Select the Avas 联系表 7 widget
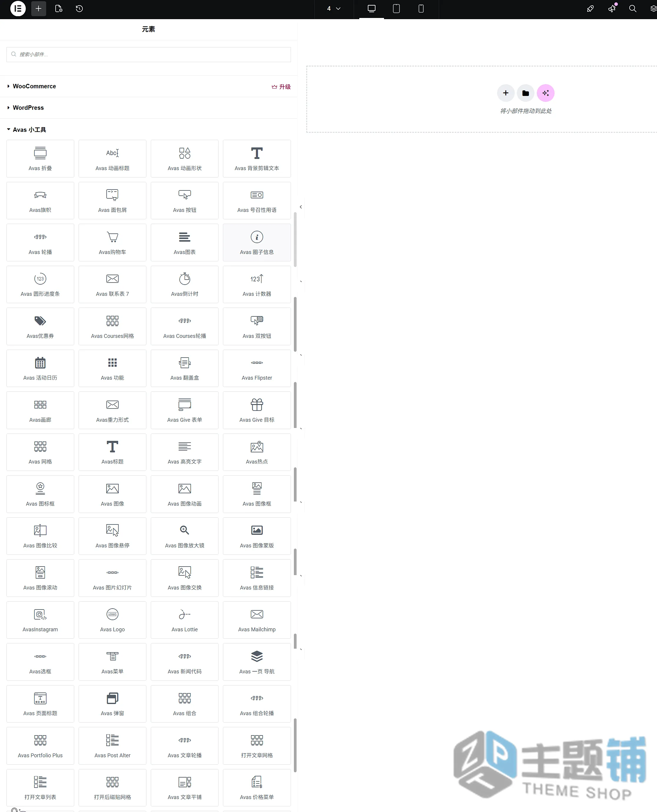 tap(112, 284)
